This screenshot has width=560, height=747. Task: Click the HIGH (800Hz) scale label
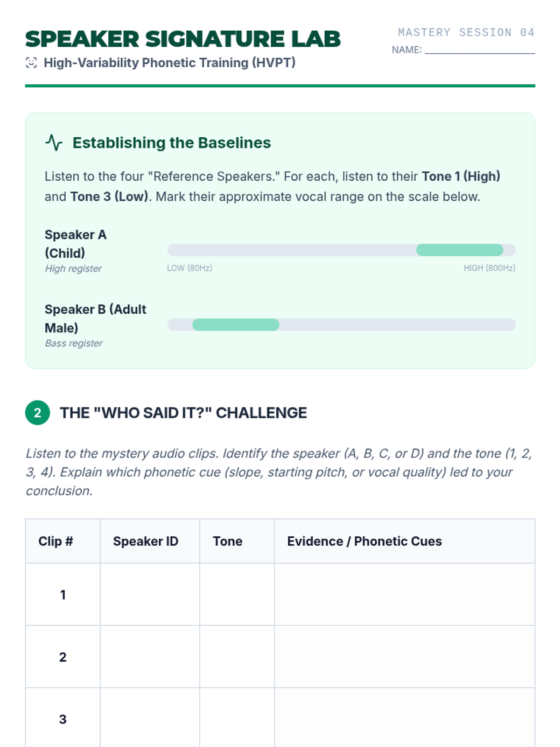click(489, 268)
